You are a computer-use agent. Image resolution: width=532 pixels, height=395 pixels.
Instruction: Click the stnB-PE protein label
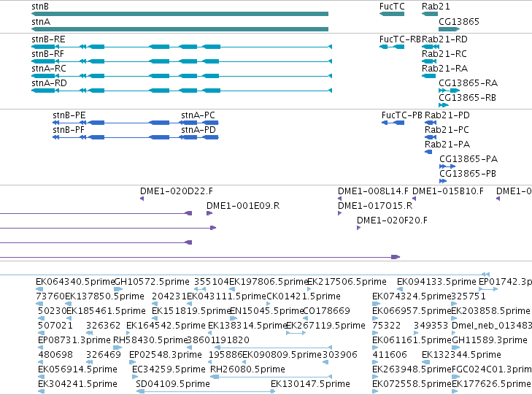[x=69, y=115]
